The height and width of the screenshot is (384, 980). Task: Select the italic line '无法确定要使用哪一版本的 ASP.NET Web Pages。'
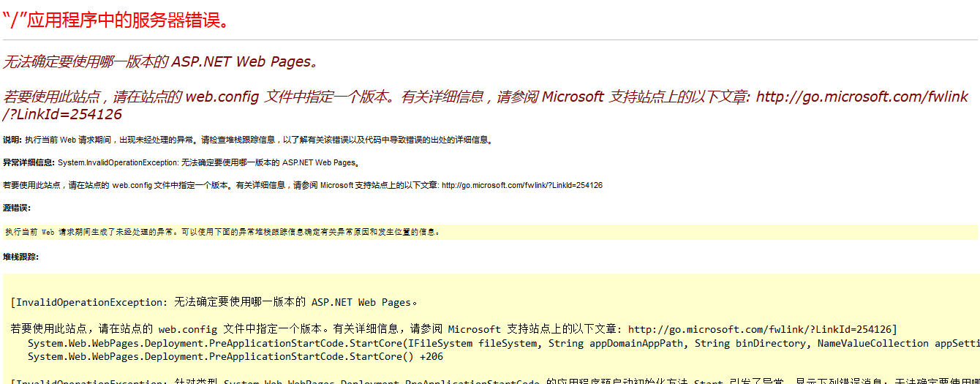coord(160,61)
